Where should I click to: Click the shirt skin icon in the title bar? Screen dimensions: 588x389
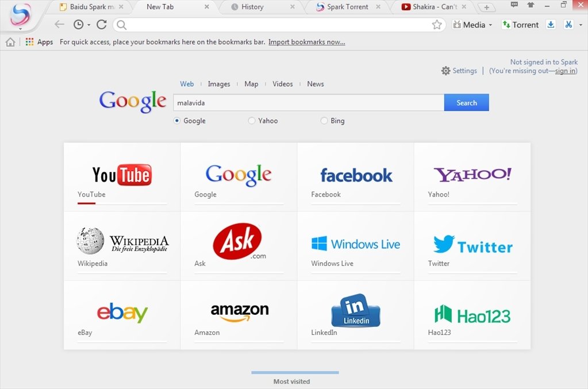coord(531,5)
